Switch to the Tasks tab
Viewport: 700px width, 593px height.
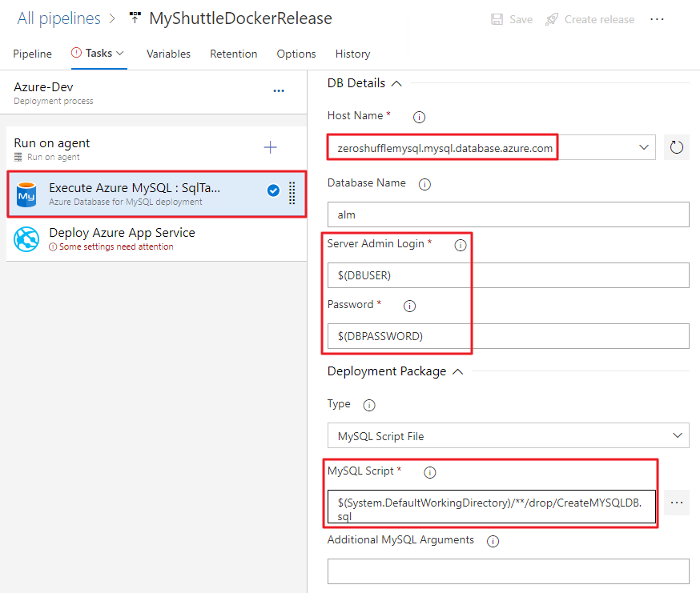[99, 53]
